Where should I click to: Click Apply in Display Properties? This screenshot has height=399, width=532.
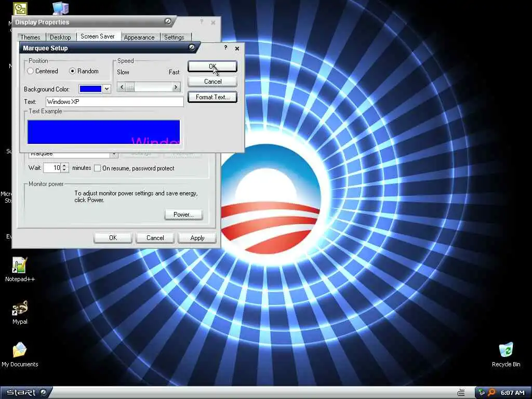(x=197, y=238)
